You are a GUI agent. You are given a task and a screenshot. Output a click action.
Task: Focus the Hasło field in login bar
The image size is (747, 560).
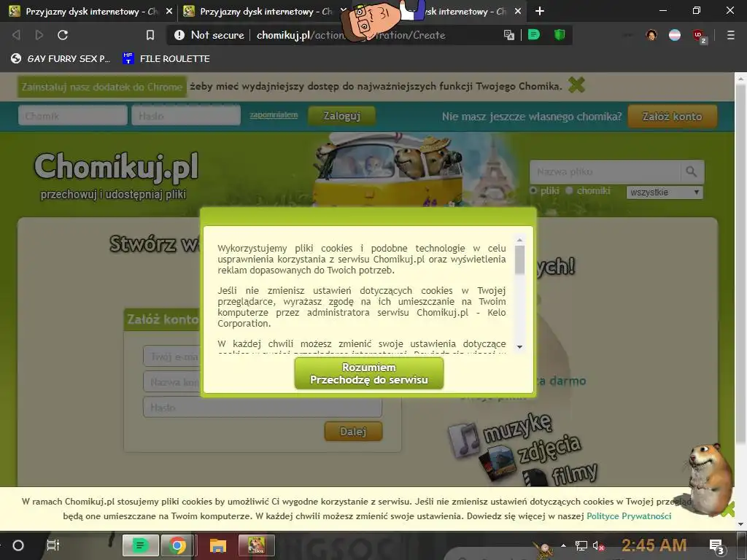coord(186,116)
